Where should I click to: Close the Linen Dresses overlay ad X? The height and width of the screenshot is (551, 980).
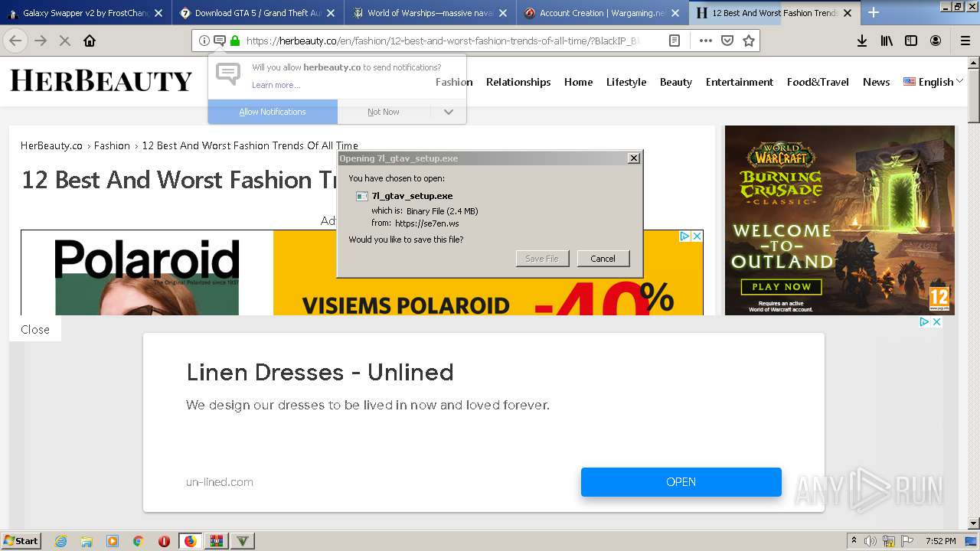[936, 322]
